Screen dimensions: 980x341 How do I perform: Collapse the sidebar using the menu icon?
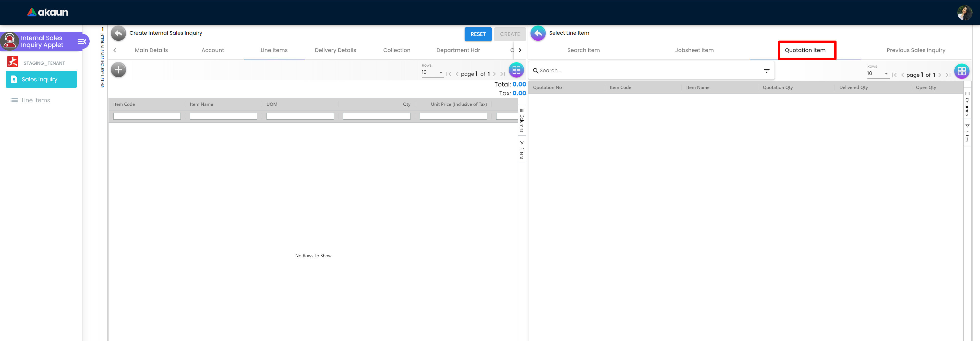pyautogui.click(x=82, y=41)
